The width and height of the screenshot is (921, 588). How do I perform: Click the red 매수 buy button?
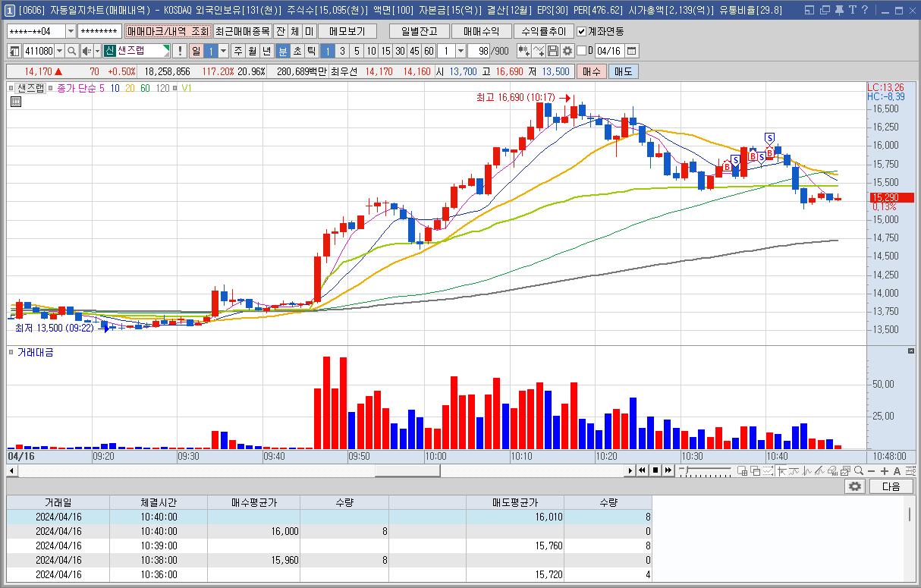click(x=591, y=71)
